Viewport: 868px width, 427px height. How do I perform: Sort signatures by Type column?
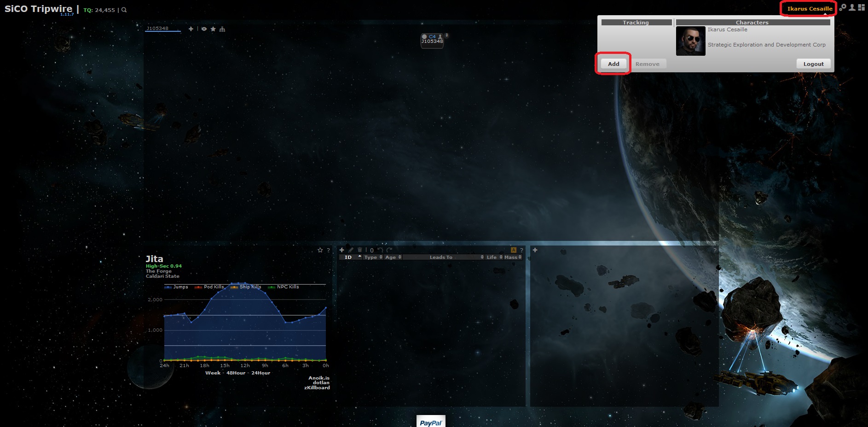(373, 257)
